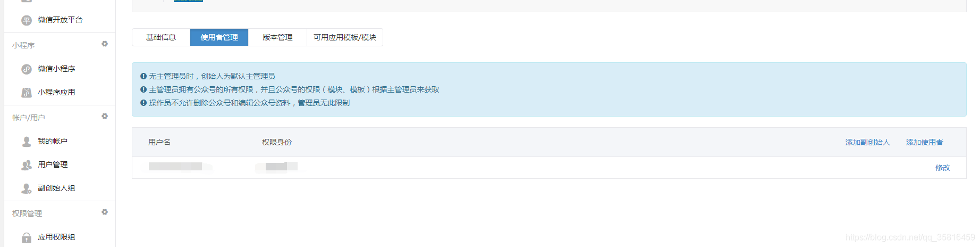Click 修改 link in user row

pyautogui.click(x=943, y=168)
